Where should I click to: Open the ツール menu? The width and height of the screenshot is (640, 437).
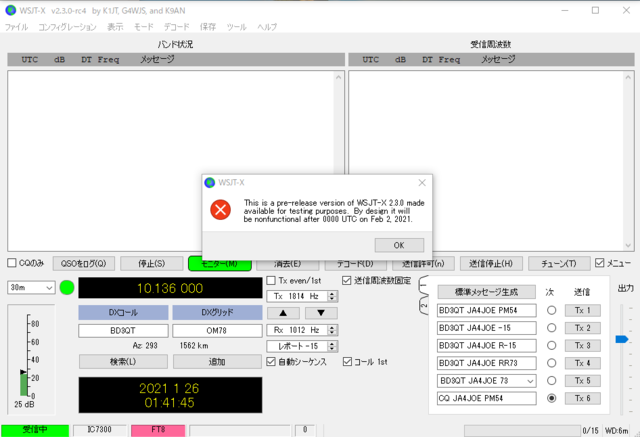click(237, 27)
